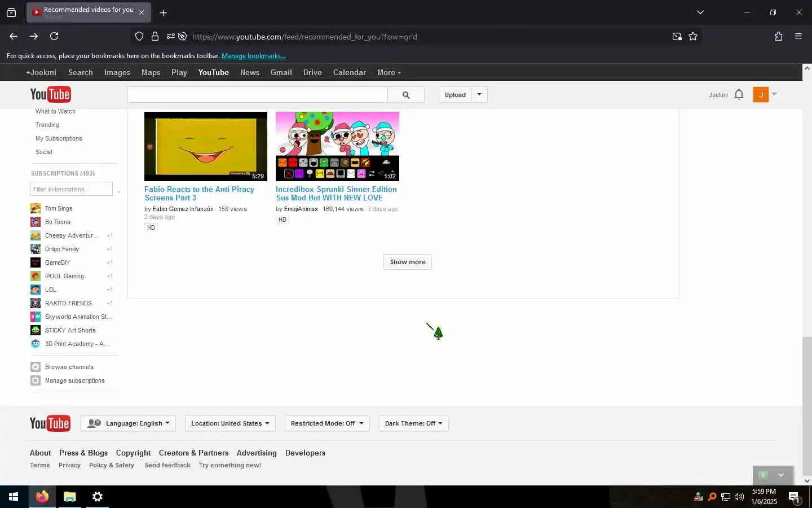Click the Browse channels plus icon
Viewport: 812px width, 508px height.
click(x=36, y=367)
